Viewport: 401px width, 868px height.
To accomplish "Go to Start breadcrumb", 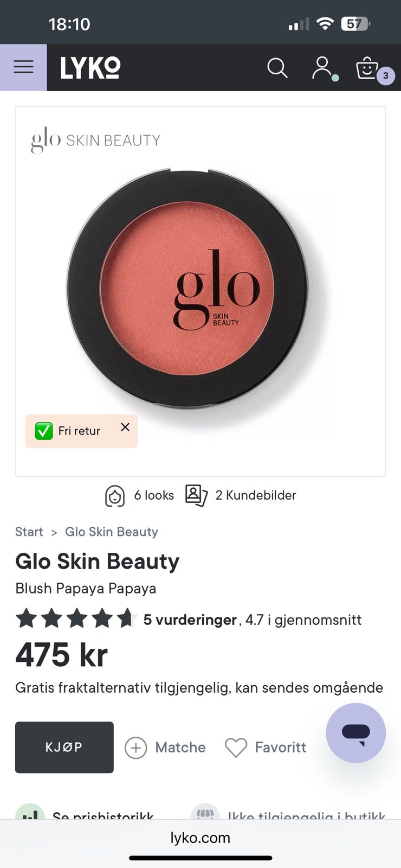I will (x=29, y=532).
